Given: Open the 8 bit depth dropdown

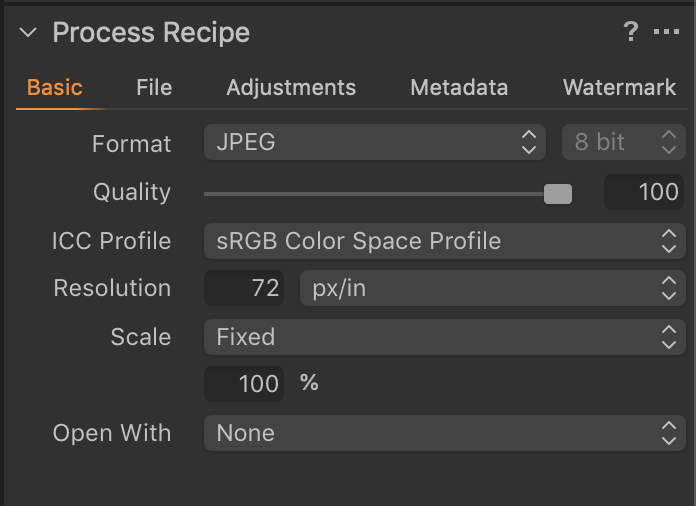Looking at the screenshot, I should pos(623,143).
